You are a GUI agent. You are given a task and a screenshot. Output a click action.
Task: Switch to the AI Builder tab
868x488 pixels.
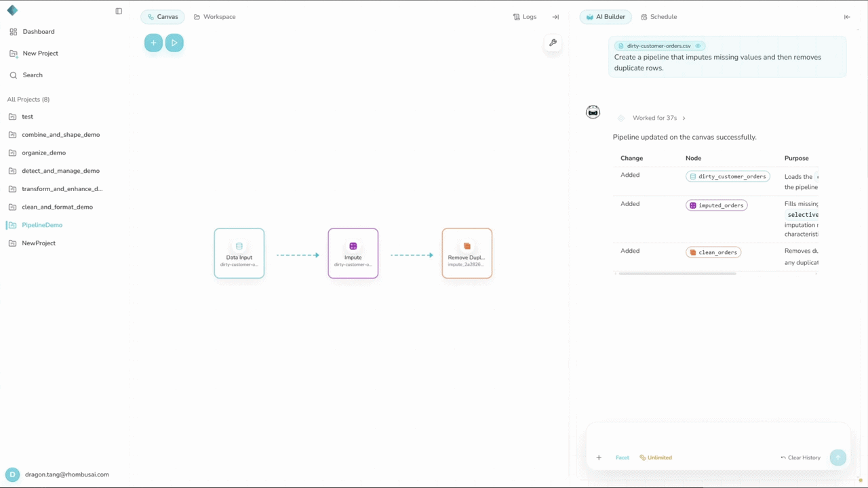point(606,17)
